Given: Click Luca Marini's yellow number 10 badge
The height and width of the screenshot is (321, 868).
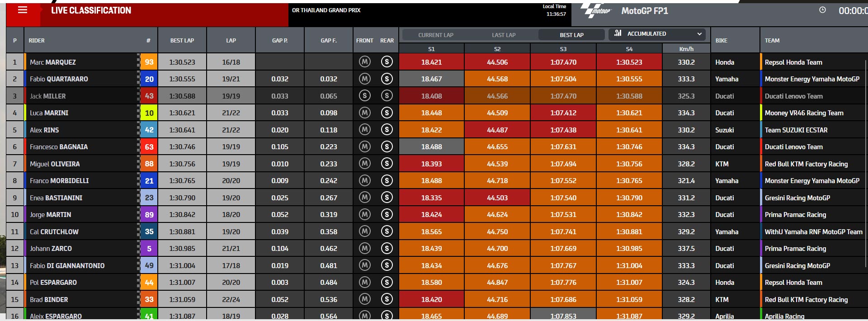Looking at the screenshot, I should 149,113.
